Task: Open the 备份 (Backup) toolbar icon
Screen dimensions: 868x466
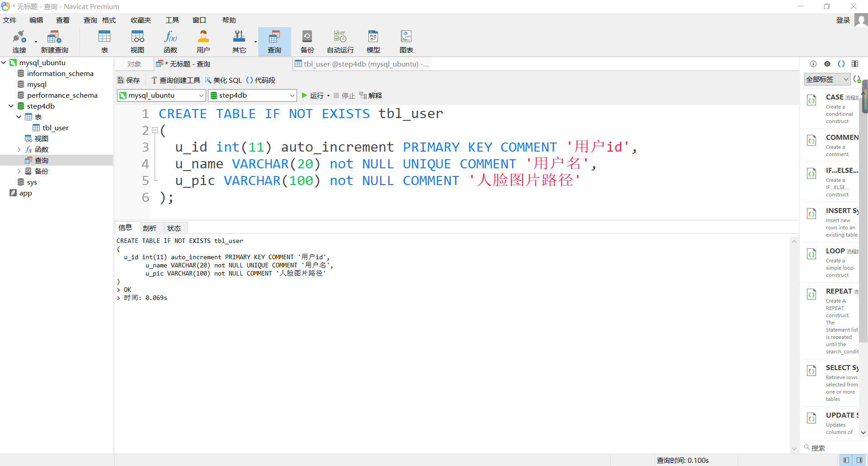Action: point(307,41)
